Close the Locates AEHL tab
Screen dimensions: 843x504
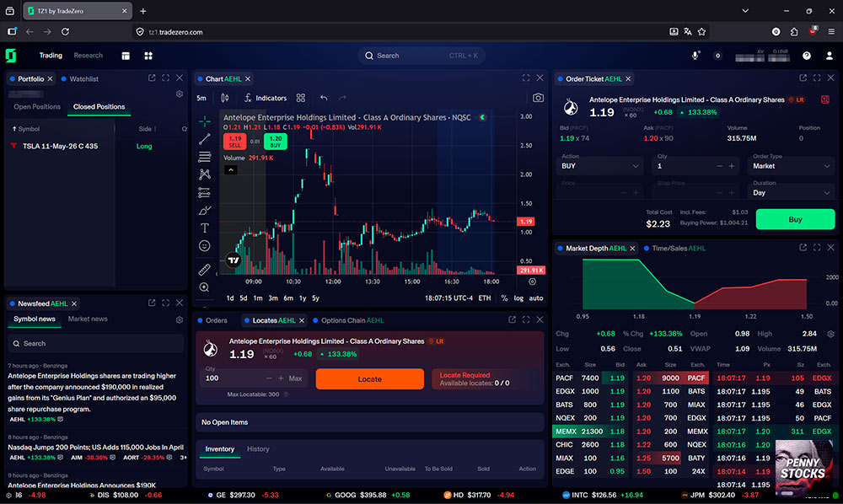302,320
